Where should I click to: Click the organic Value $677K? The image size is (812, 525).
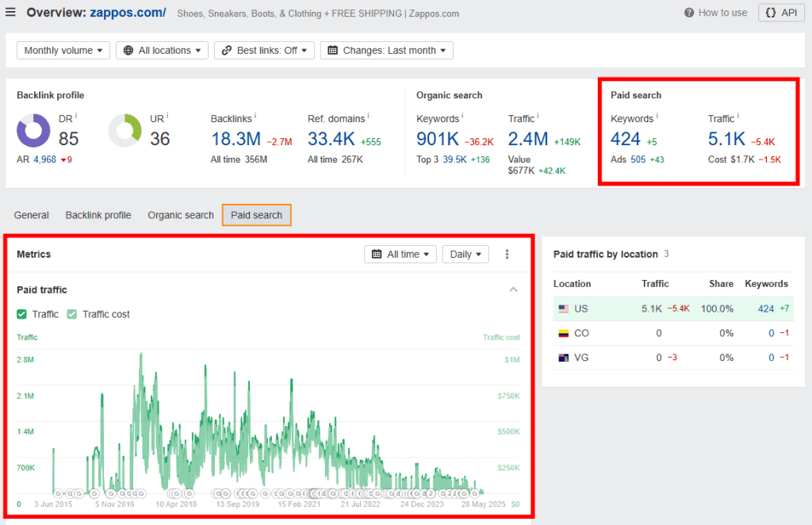(x=521, y=171)
